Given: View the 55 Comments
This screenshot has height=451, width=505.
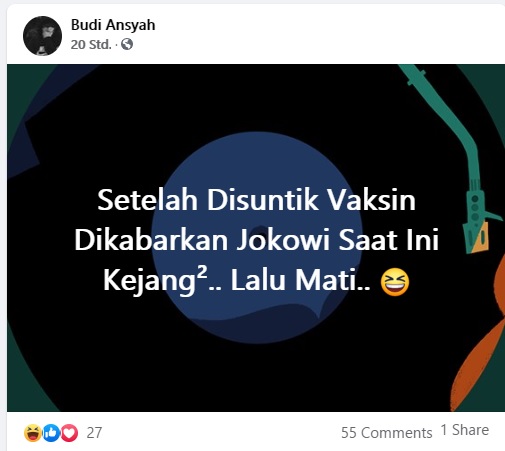Looking at the screenshot, I should [386, 433].
